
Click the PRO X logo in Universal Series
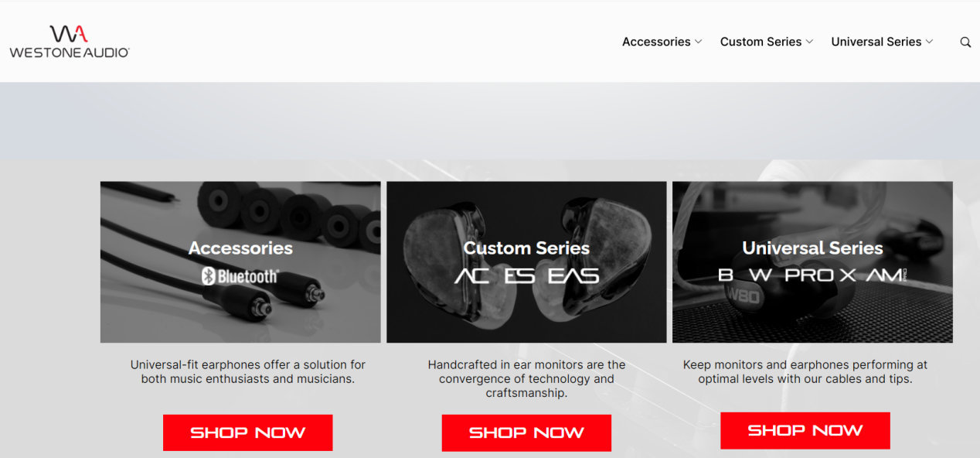click(x=821, y=275)
